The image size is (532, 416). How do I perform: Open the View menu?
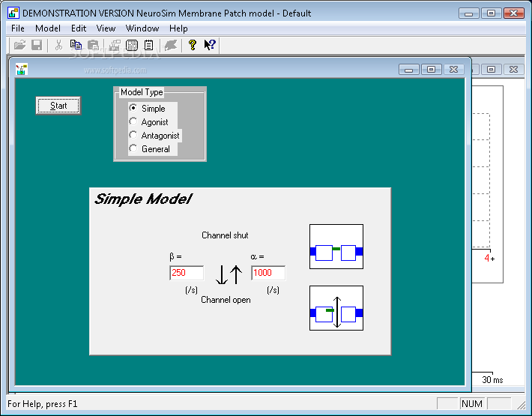106,28
